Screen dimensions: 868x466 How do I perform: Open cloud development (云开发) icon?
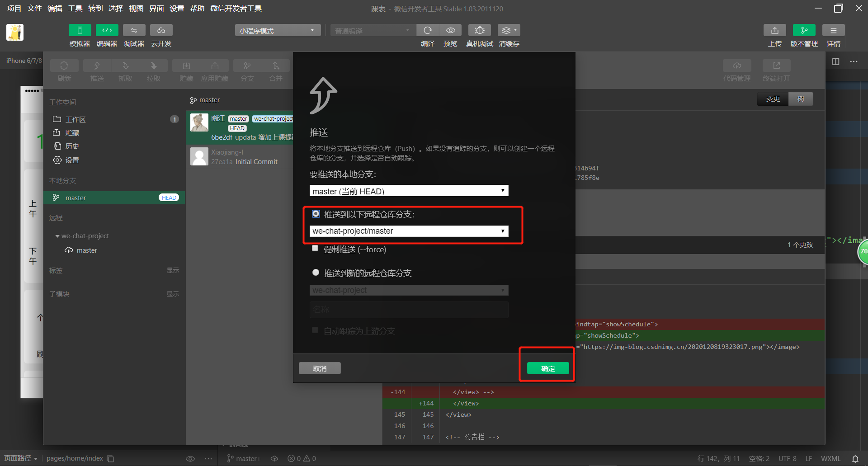tap(161, 30)
